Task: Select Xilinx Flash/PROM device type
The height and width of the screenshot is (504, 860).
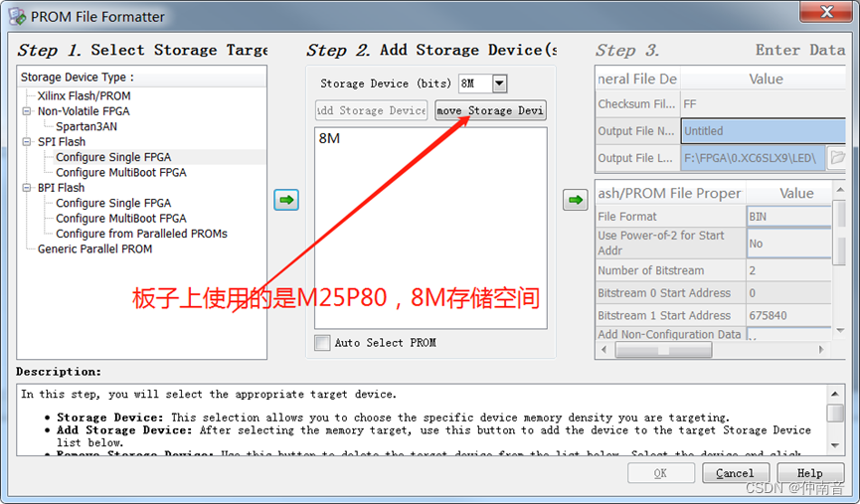Action: (84, 95)
